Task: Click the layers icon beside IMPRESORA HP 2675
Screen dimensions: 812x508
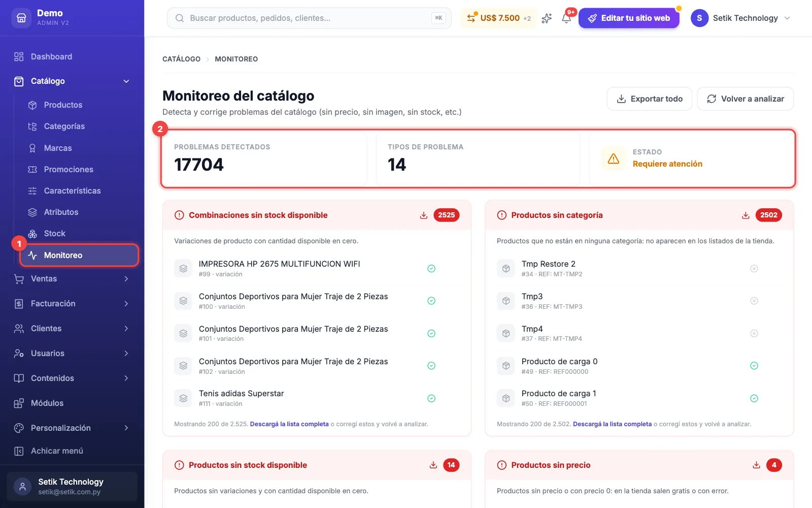Action: click(x=183, y=268)
